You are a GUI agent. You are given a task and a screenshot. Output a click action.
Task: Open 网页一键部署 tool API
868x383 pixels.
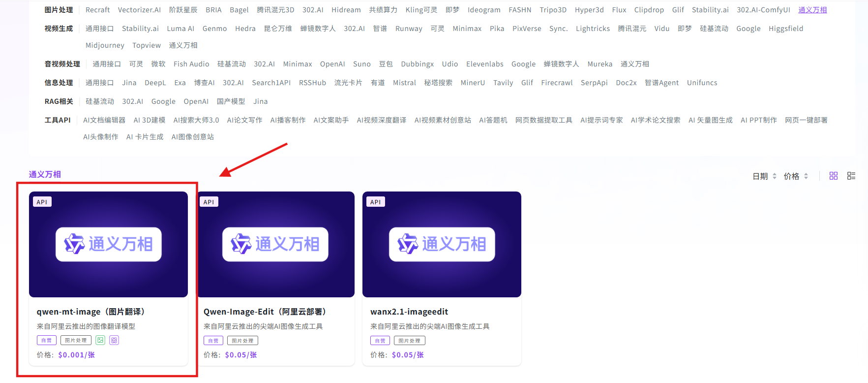[806, 120]
